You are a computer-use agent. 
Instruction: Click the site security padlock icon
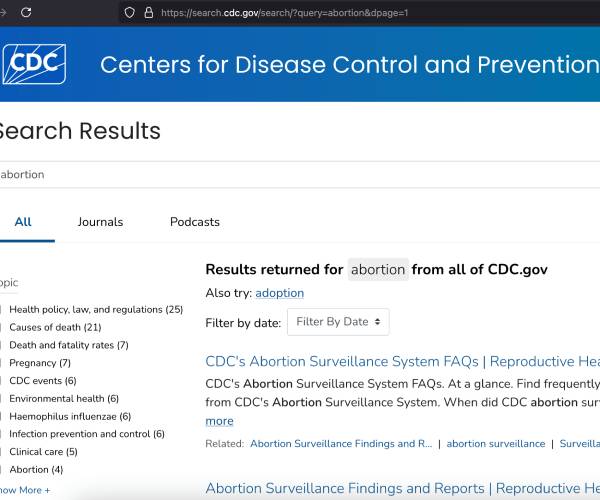(x=148, y=12)
